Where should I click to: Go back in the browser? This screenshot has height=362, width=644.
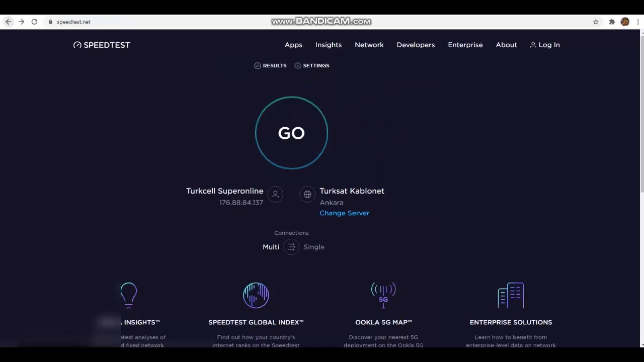[8, 22]
